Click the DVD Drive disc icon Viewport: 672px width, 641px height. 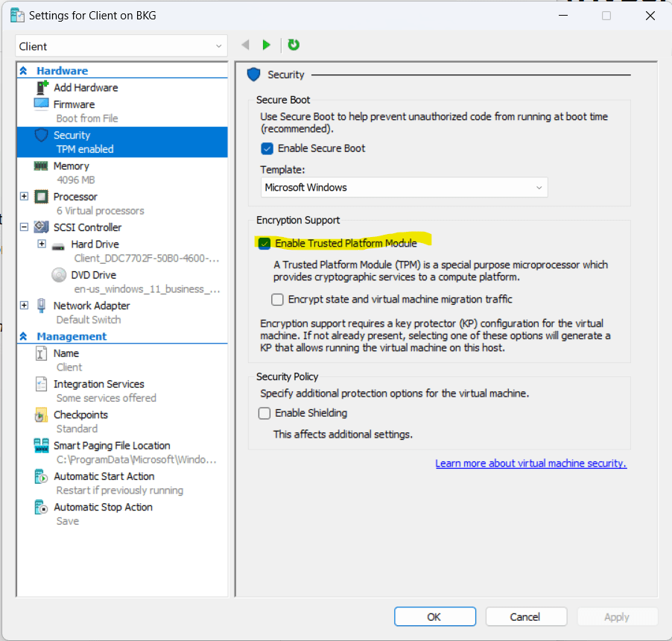(x=59, y=275)
